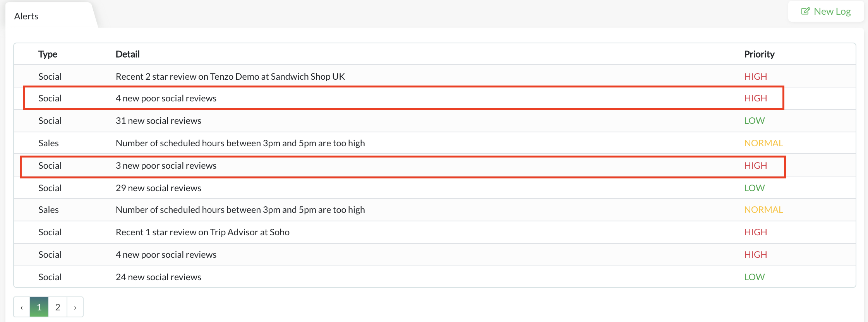
Task: Click LOW priority of 29 new social reviews
Action: point(754,188)
